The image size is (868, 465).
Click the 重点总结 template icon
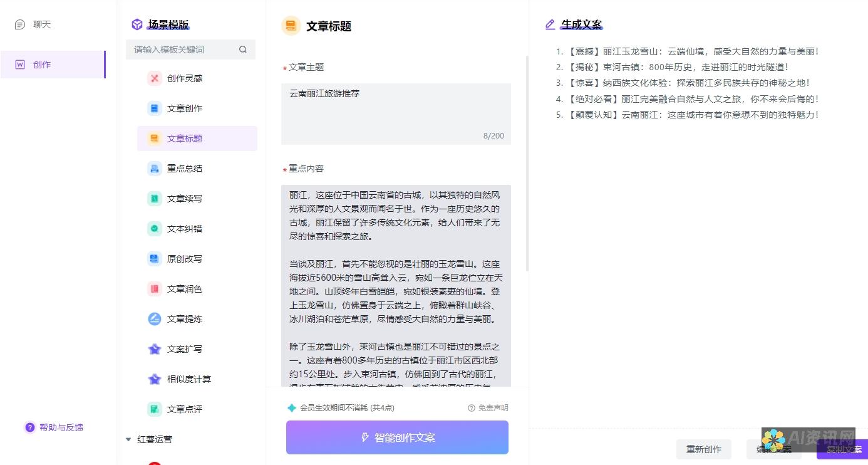pos(155,169)
